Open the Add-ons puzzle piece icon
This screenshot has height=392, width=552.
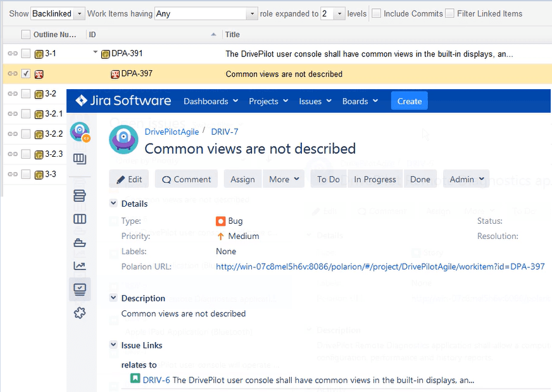tap(80, 312)
